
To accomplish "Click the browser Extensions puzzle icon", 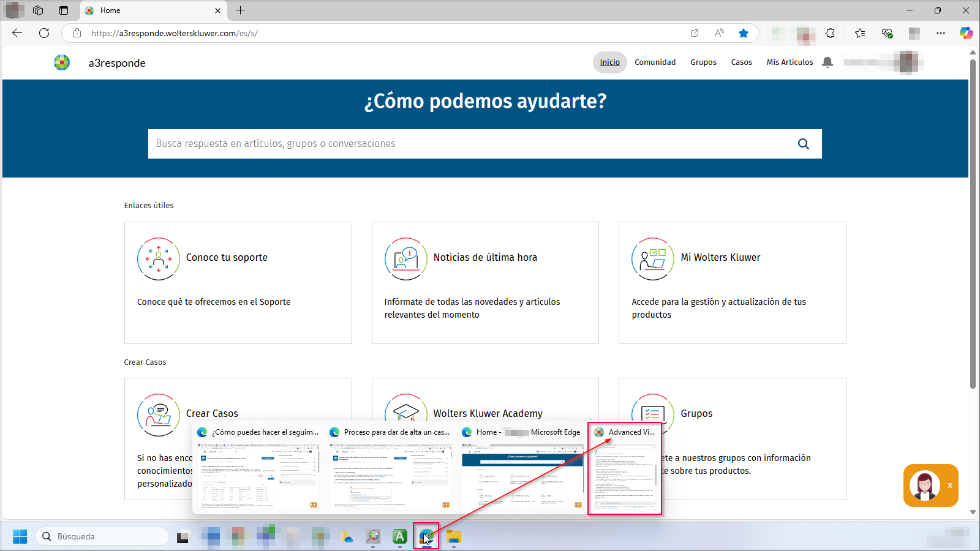I will click(x=830, y=33).
